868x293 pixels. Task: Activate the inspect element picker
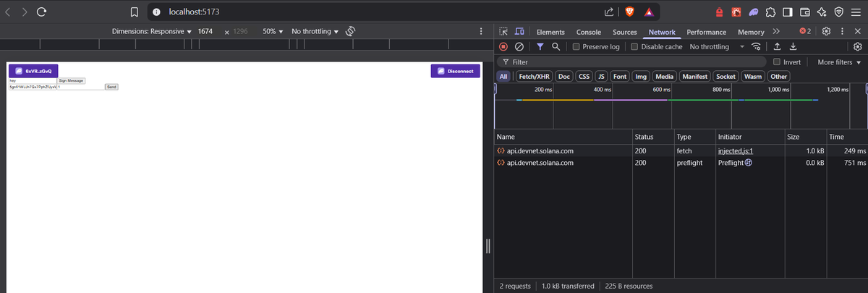(x=505, y=32)
